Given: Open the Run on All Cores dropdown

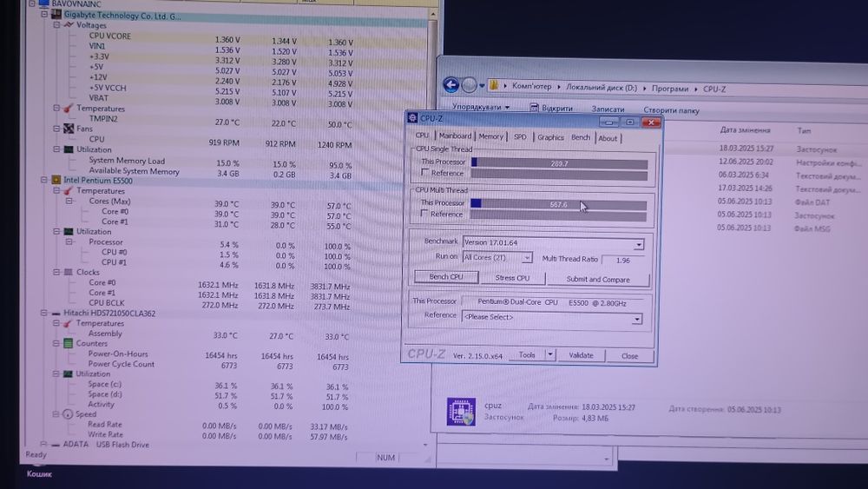Looking at the screenshot, I should [527, 257].
